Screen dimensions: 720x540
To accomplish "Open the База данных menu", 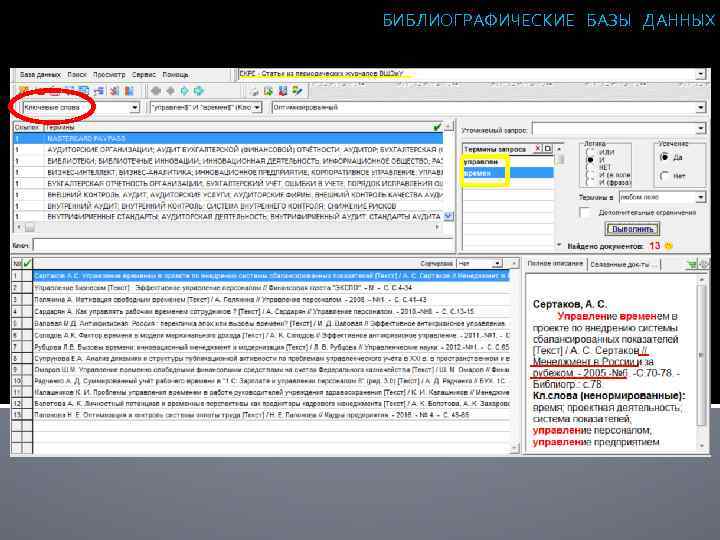I will 40,74.
